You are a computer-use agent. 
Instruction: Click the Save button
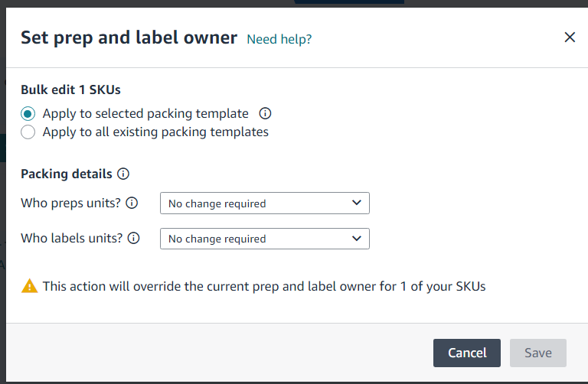point(538,353)
